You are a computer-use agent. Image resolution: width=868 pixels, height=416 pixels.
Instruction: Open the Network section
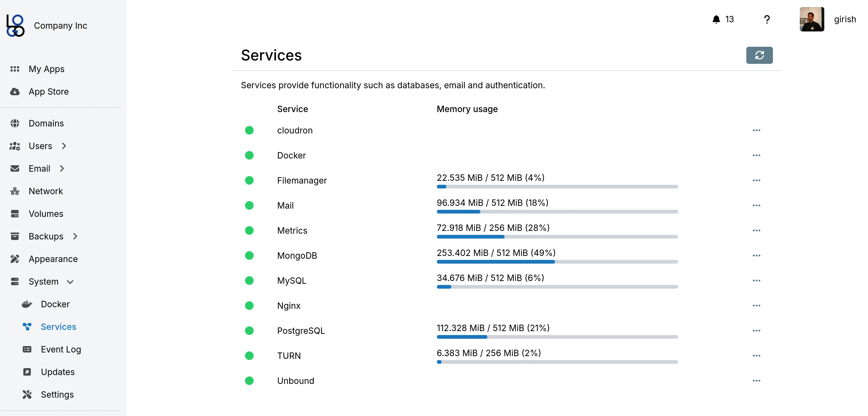click(x=46, y=191)
